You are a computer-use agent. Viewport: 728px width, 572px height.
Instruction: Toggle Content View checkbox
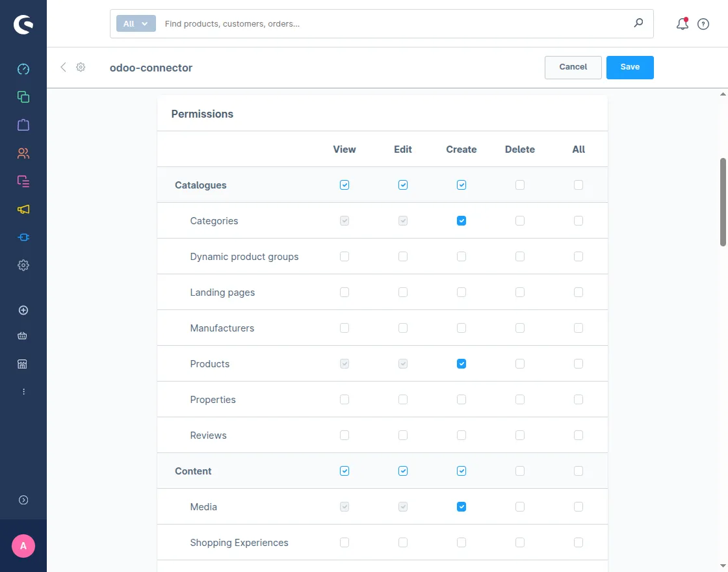point(344,471)
